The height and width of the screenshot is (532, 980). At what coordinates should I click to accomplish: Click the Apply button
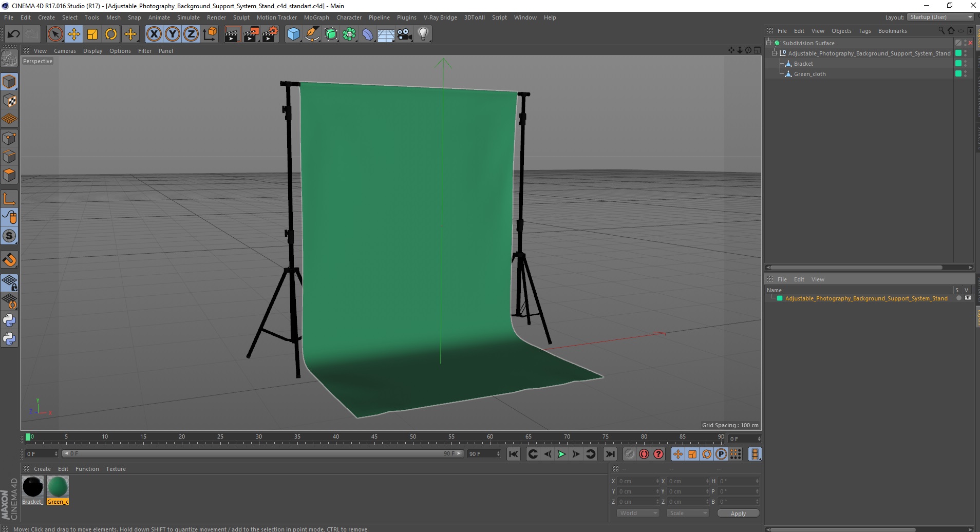point(738,513)
